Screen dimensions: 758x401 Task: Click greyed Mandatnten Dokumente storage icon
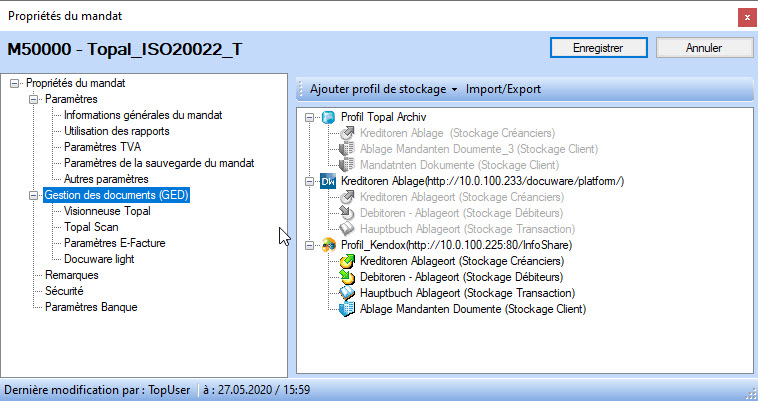click(x=347, y=165)
